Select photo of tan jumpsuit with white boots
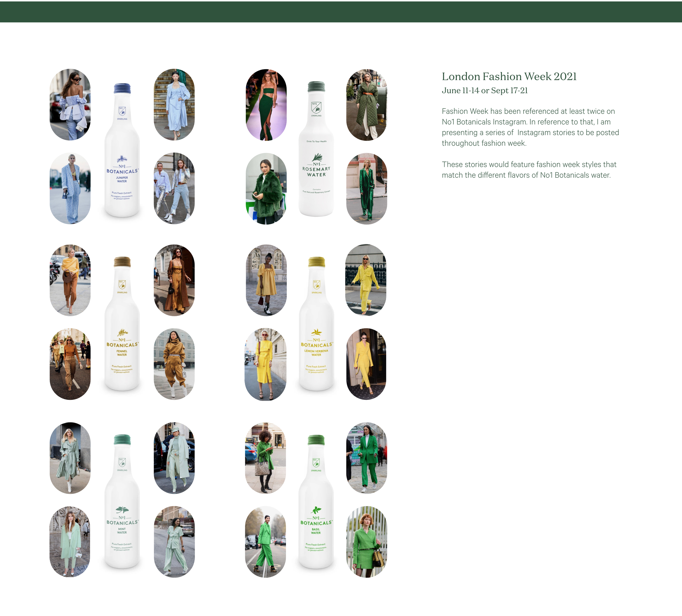The height and width of the screenshot is (616, 682). pos(174,364)
